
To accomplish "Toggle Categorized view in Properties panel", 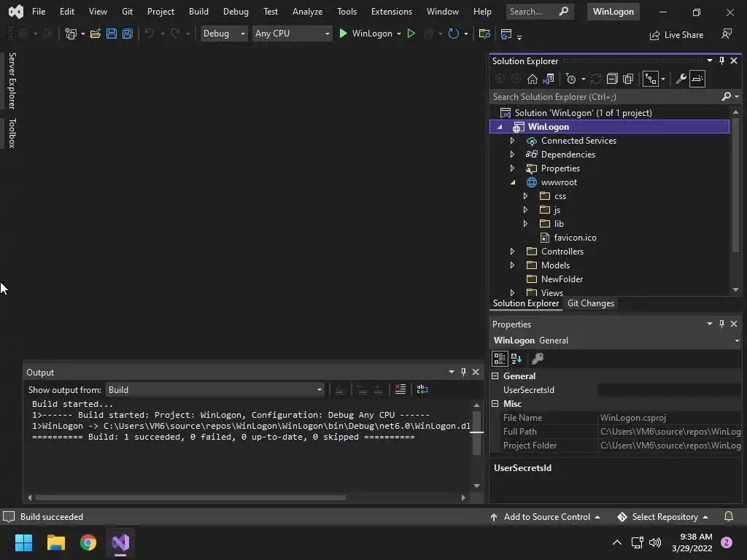I will pos(499,358).
